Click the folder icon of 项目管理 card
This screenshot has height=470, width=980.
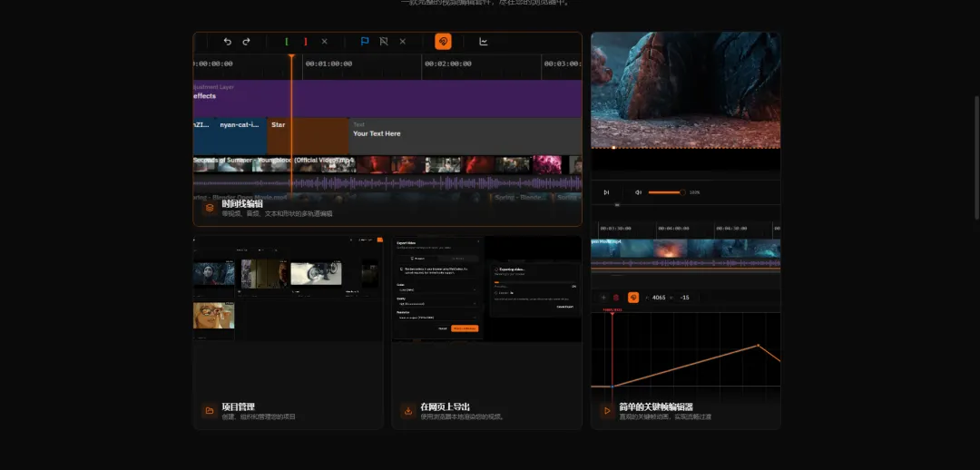coord(210,411)
